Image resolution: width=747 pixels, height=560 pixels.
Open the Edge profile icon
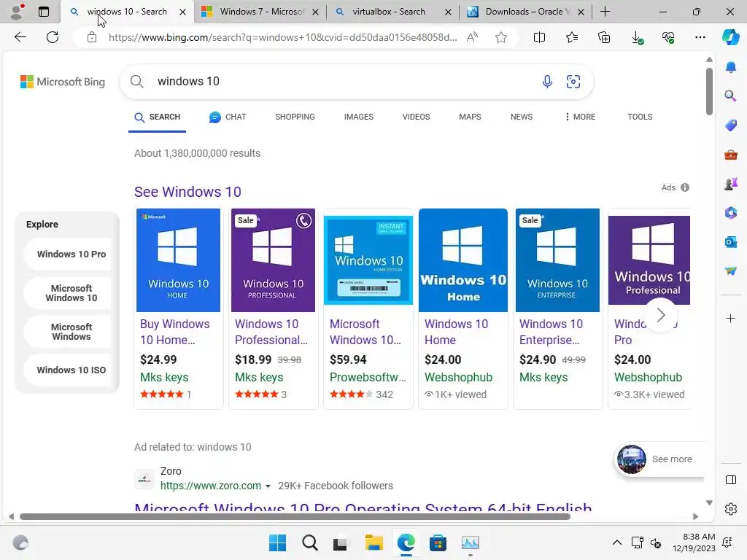pyautogui.click(x=18, y=12)
